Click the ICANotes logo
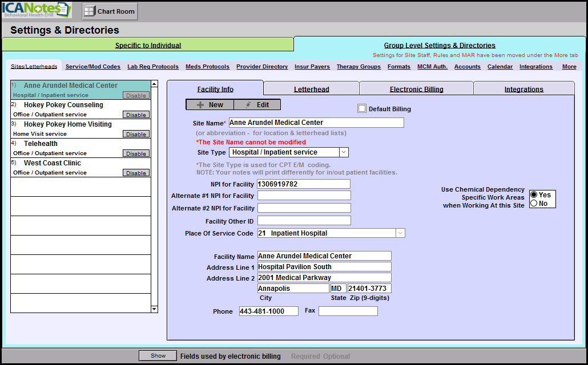Image resolution: width=588 pixels, height=365 pixels. pos(37,10)
